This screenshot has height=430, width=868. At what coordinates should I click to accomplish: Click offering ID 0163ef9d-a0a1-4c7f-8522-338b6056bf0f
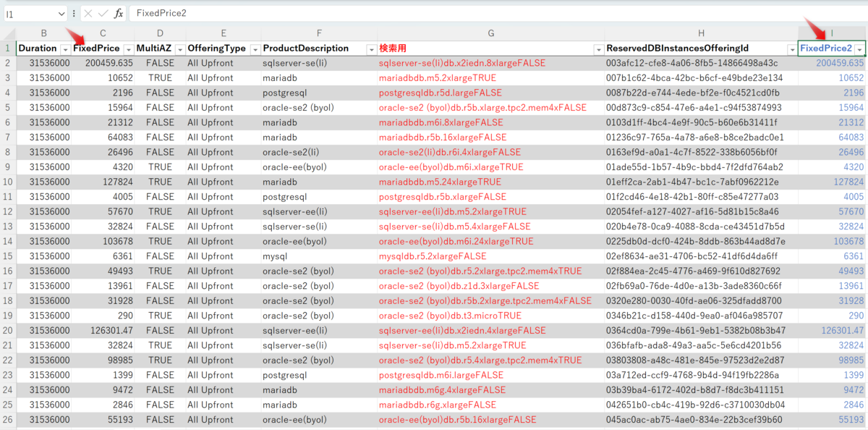[x=701, y=152]
